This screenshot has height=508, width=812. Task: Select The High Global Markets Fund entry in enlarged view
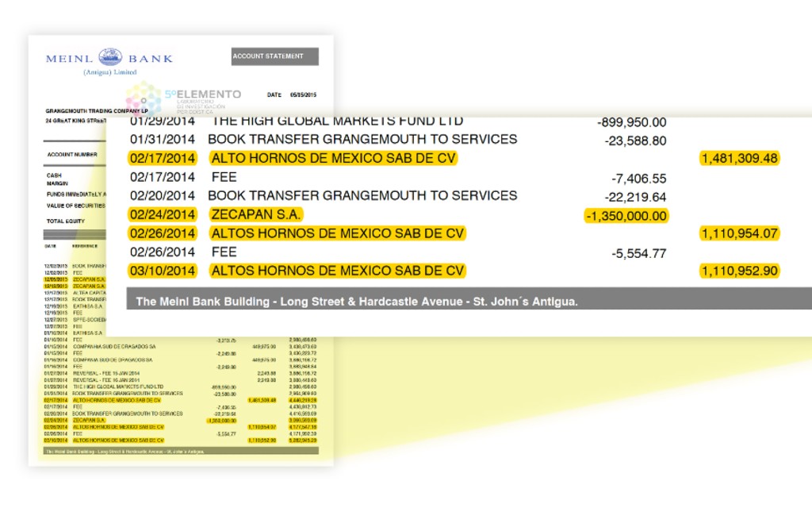337,121
